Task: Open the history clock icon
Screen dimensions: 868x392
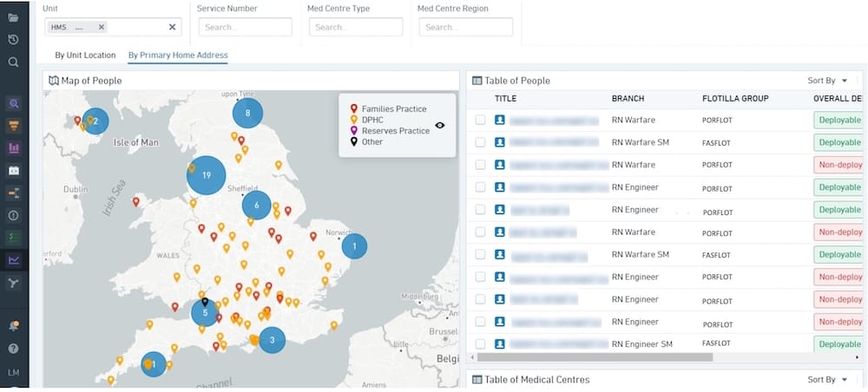Action: (13, 39)
